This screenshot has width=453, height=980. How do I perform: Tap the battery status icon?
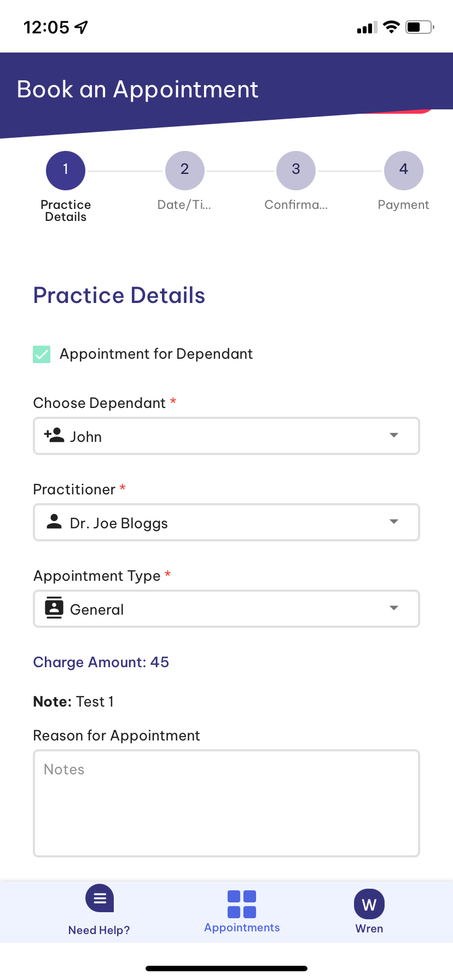420,27
